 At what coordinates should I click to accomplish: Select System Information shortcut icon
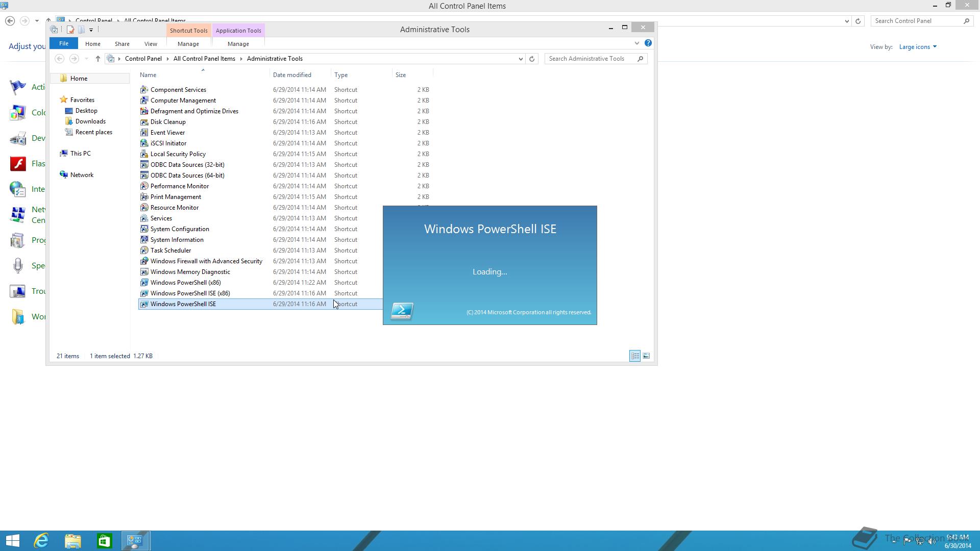(x=144, y=240)
